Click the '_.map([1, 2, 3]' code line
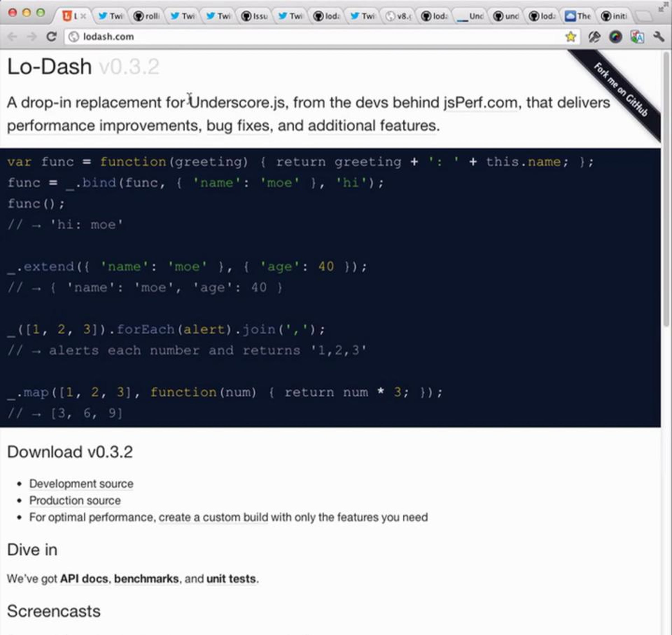This screenshot has width=672, height=635. click(225, 392)
